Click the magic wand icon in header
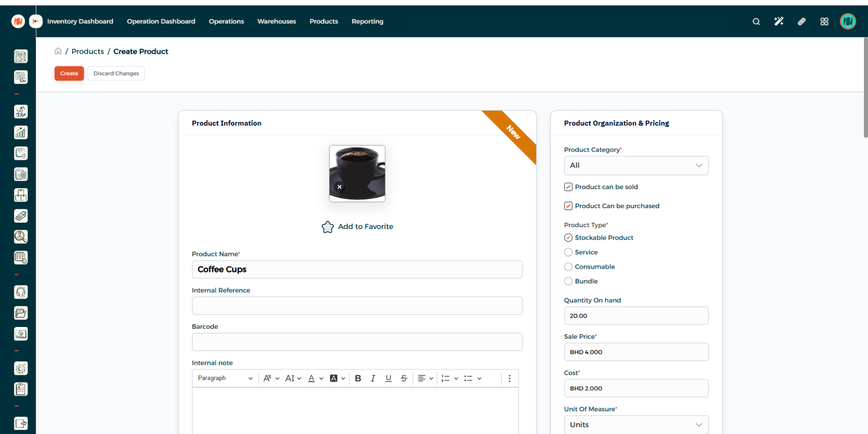The height and width of the screenshot is (434, 868). tap(778, 22)
